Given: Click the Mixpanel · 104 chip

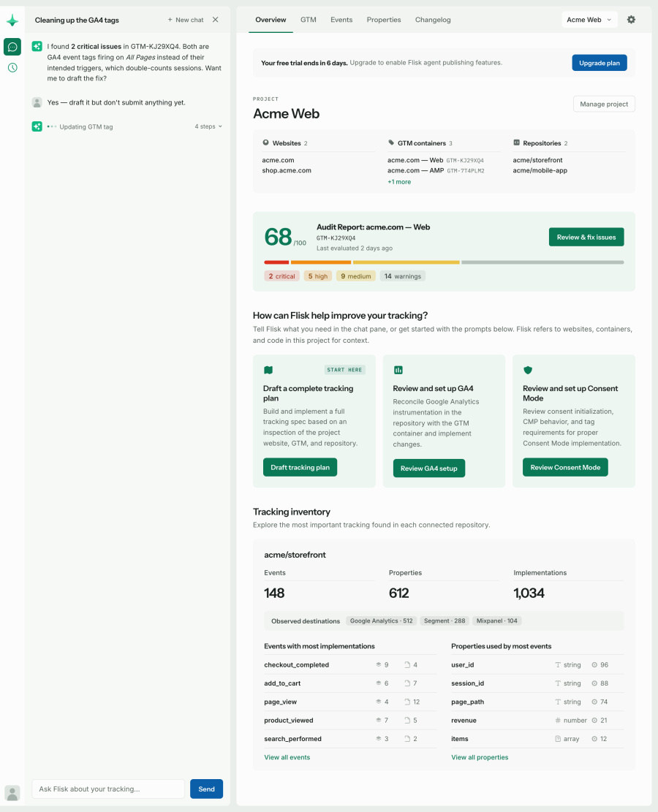Looking at the screenshot, I should coord(497,621).
